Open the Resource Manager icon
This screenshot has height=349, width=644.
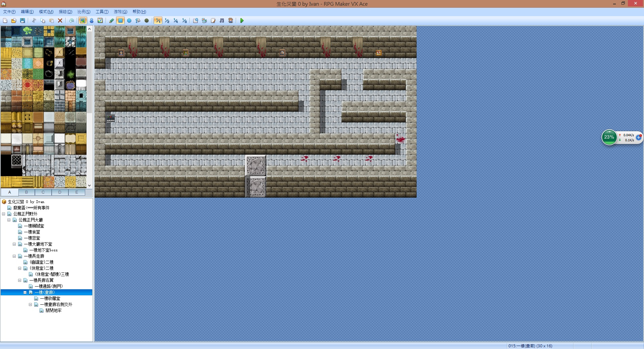[x=204, y=20]
